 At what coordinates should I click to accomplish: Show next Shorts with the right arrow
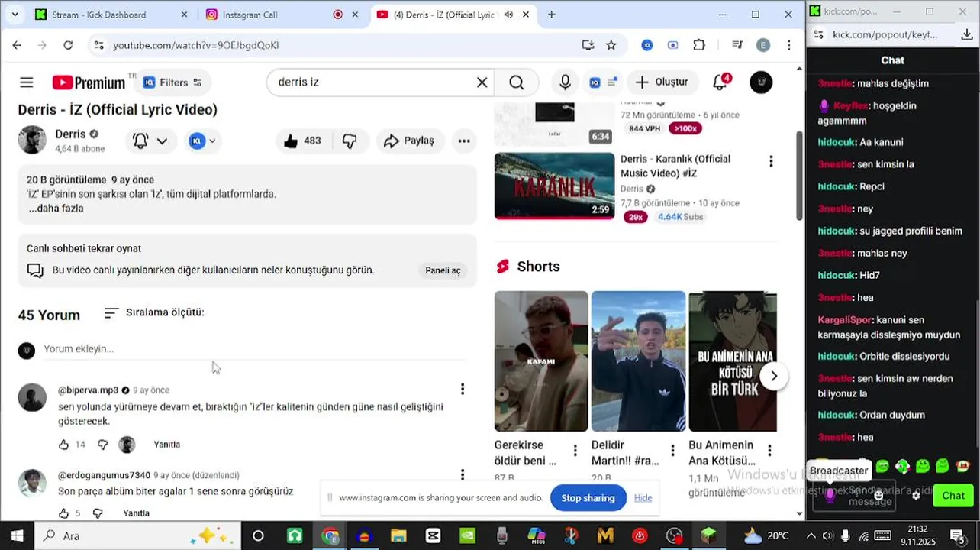click(774, 376)
